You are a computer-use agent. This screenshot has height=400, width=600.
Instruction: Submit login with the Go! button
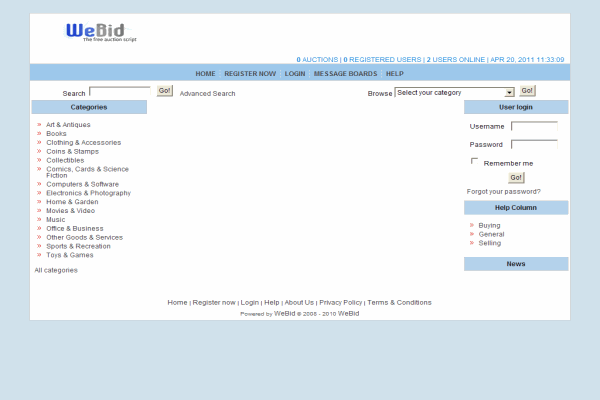coord(516,177)
